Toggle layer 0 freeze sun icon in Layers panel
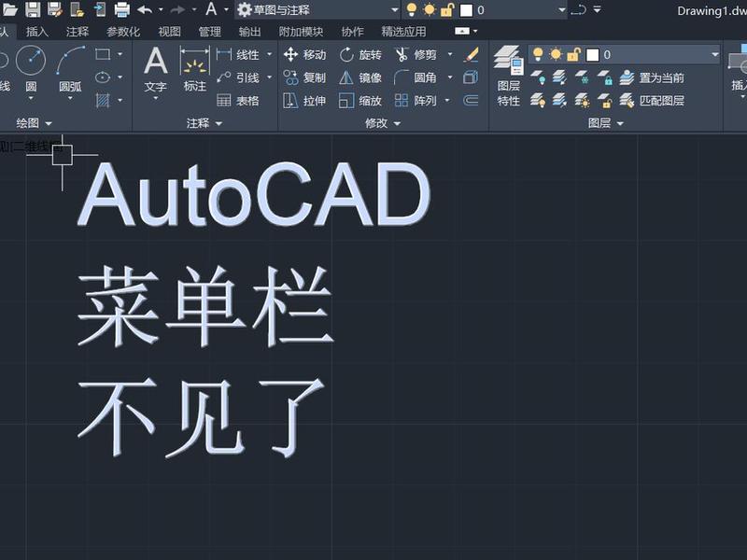 556,54
